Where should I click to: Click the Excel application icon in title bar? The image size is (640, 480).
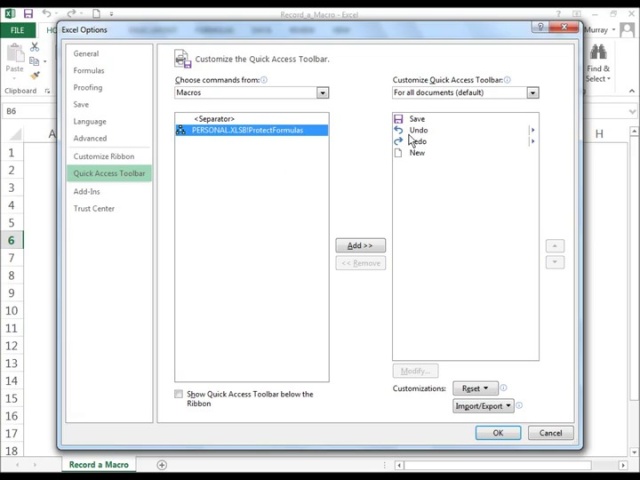(x=10, y=14)
